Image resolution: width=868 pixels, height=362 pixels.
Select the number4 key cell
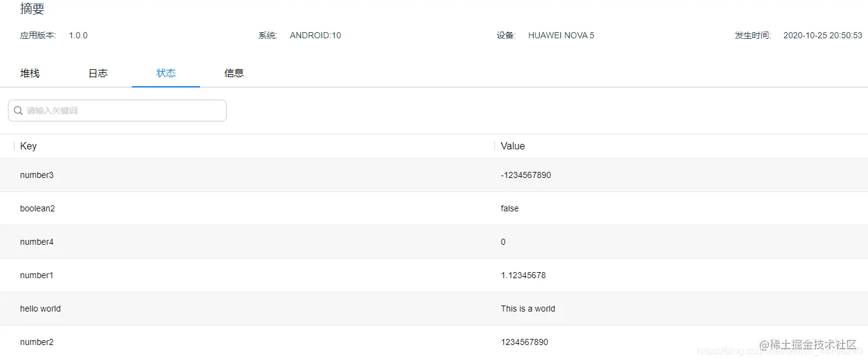[36, 242]
